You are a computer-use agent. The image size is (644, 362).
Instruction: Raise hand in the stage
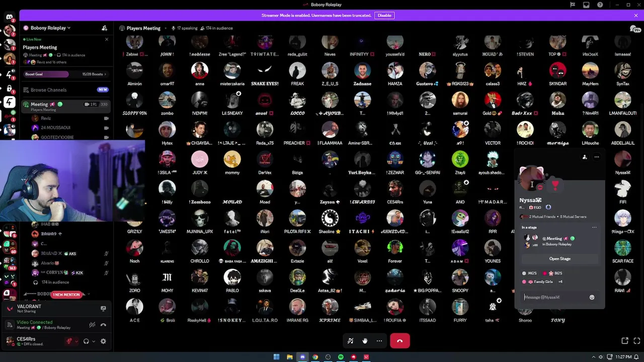tap(365, 341)
